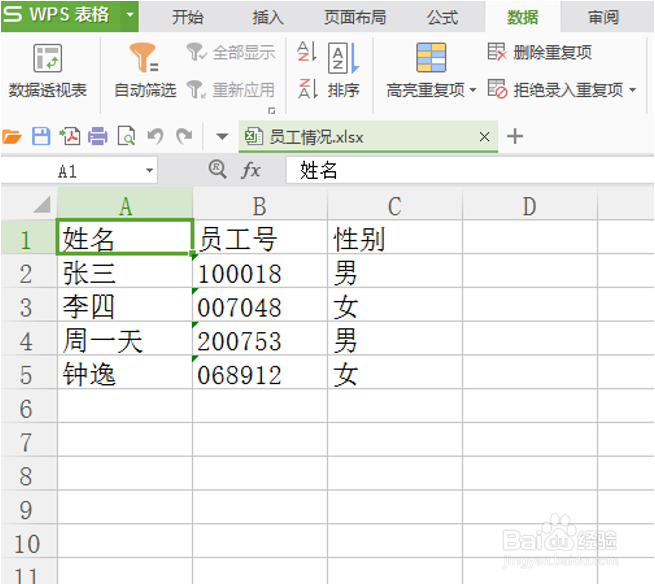
Task: Switch to the 页面布局 tab
Action: pos(355,17)
